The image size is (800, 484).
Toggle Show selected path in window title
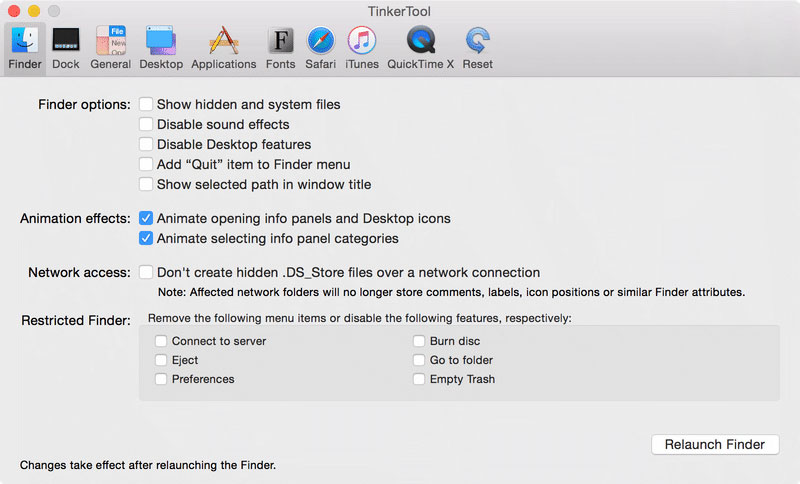(x=147, y=184)
